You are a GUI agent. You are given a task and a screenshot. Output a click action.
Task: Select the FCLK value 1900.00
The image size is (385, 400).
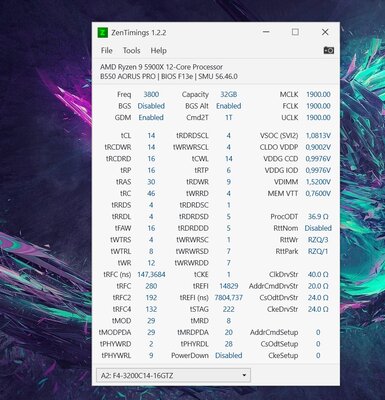click(x=318, y=106)
